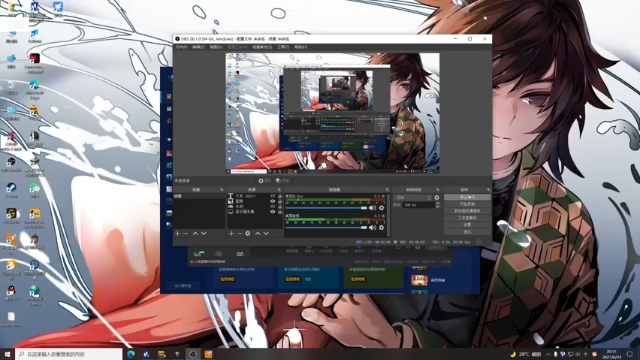
Task: Open Settings from the Controls panel
Action: (467, 225)
